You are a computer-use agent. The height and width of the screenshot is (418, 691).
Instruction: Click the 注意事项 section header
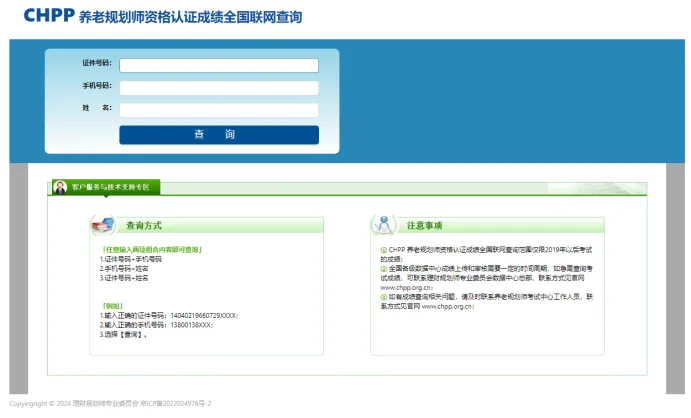pos(424,225)
